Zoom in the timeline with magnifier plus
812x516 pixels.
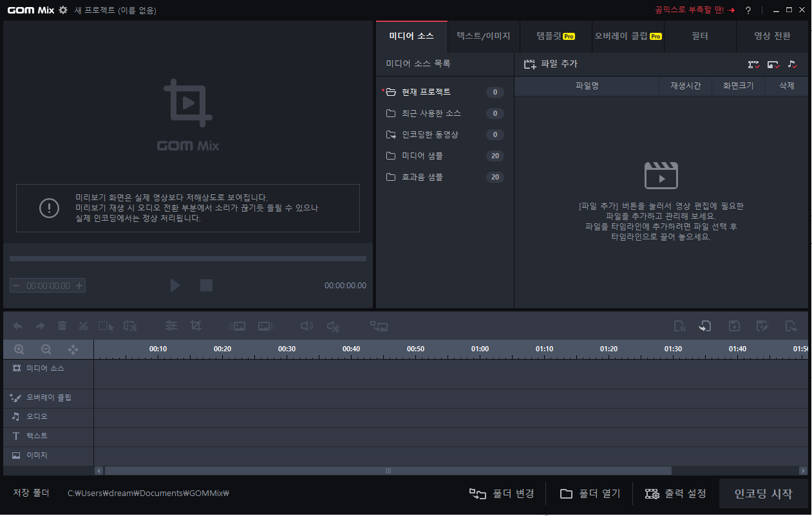pos(19,349)
